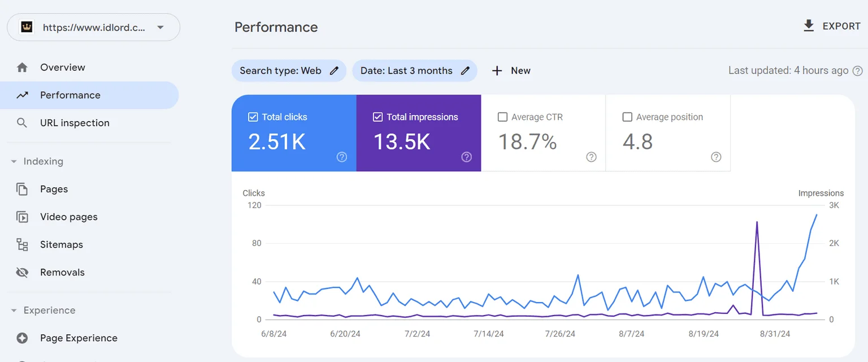Uncheck the Total impressions checkbox
The width and height of the screenshot is (868, 362).
click(x=378, y=117)
